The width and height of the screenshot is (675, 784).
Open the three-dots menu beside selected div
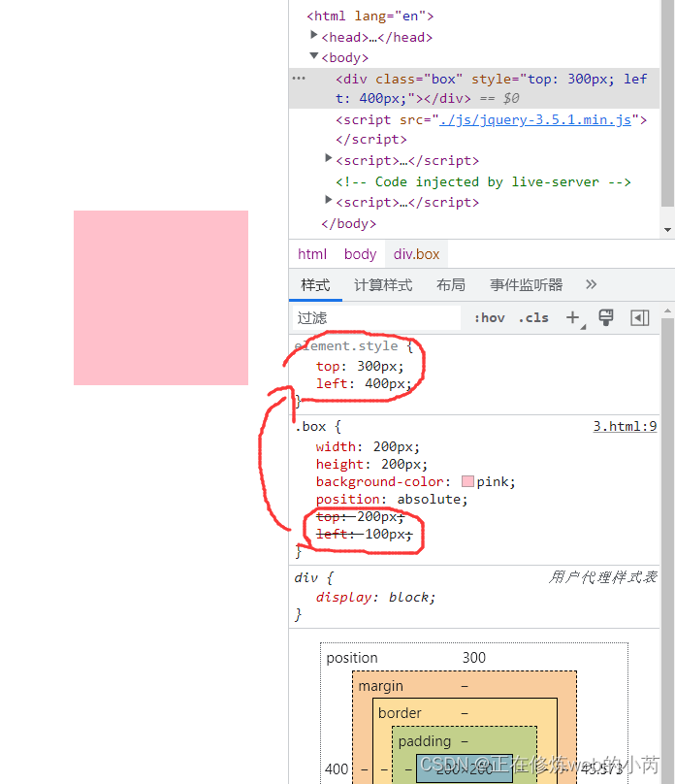pyautogui.click(x=299, y=79)
